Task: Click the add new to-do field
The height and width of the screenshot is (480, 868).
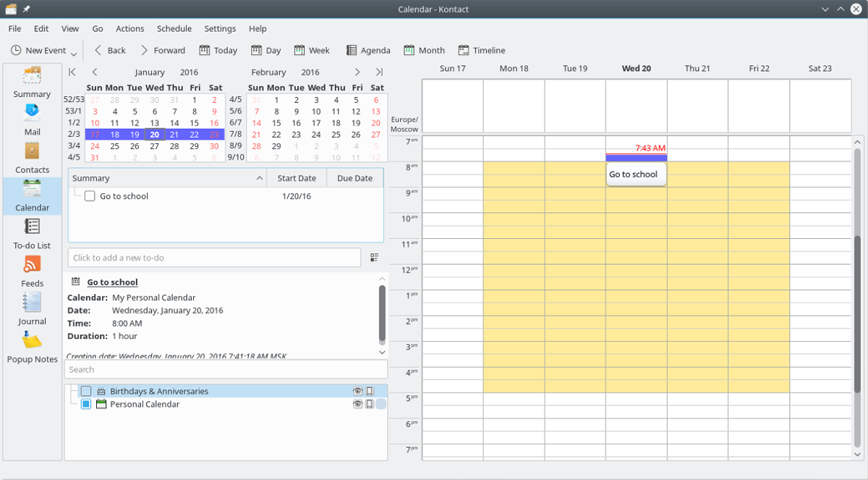Action: click(x=214, y=258)
